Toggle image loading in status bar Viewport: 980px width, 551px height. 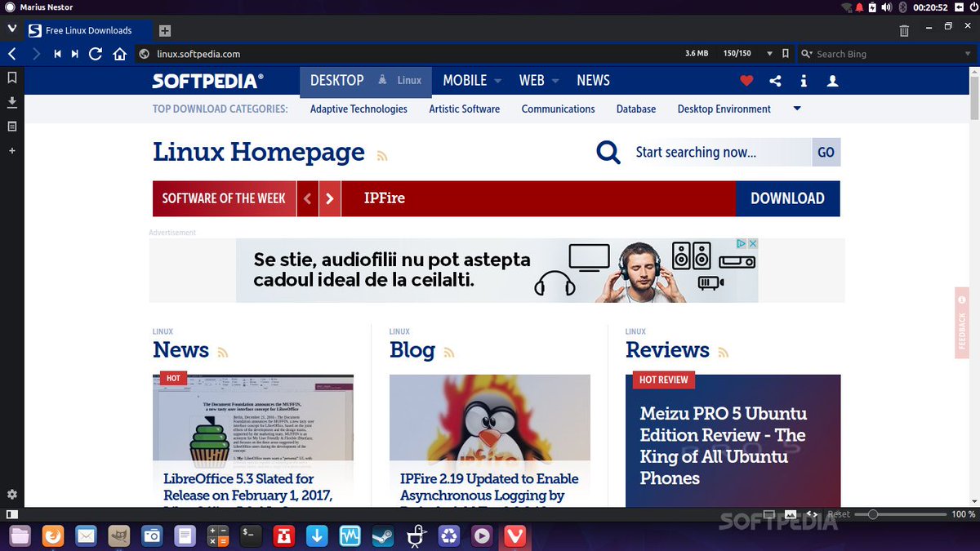click(791, 514)
